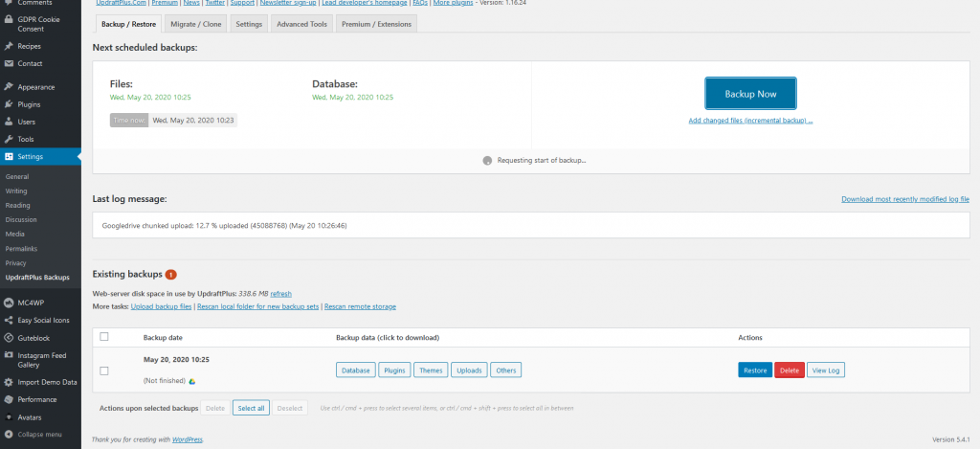This screenshot has width=980, height=449.
Task: Click the Deselect button below the table
Action: 290,409
